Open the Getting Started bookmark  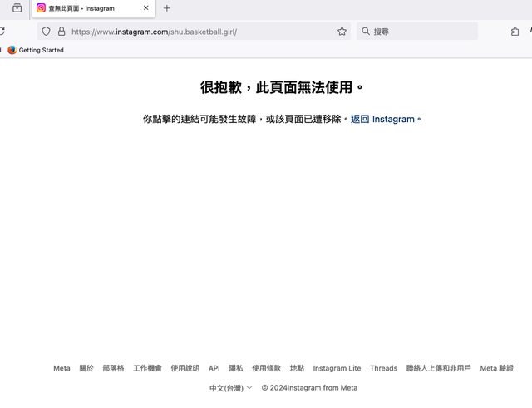point(41,50)
